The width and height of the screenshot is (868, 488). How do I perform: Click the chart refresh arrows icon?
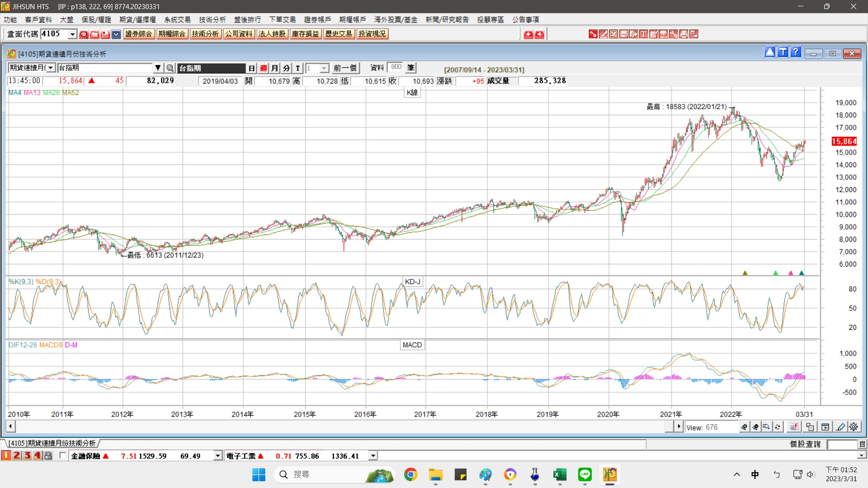tap(778, 427)
